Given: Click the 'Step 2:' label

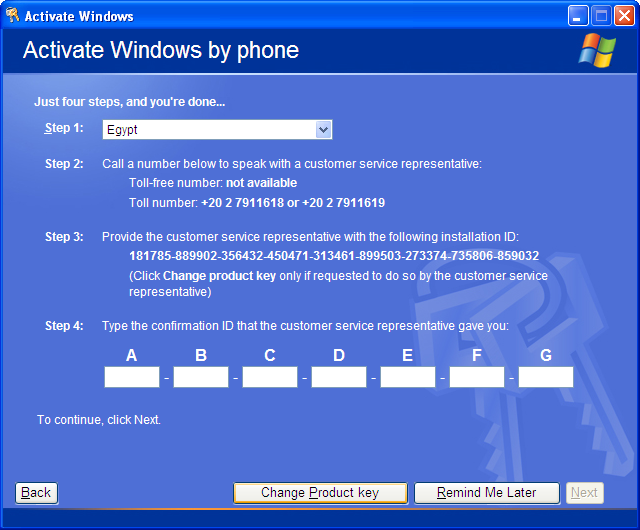Looking at the screenshot, I should coord(64,164).
